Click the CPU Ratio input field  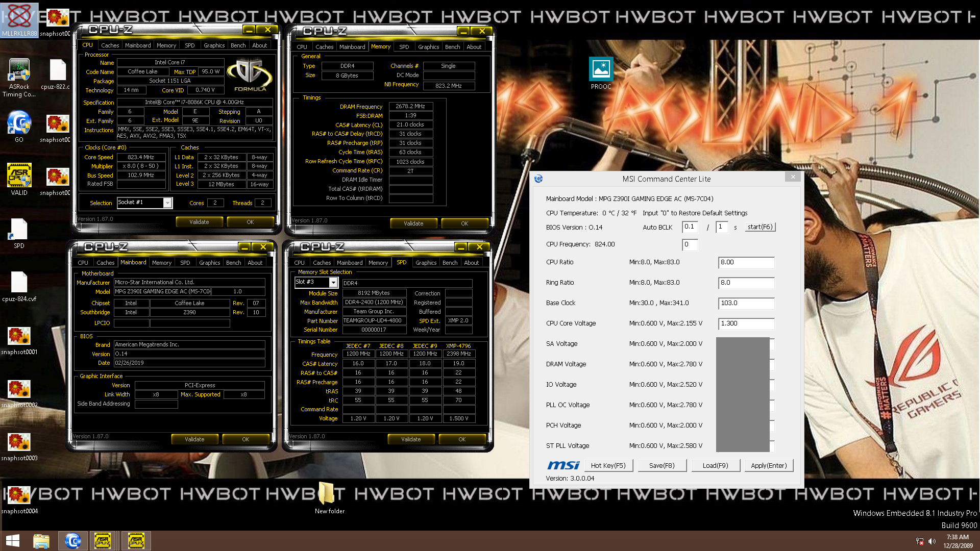746,262
